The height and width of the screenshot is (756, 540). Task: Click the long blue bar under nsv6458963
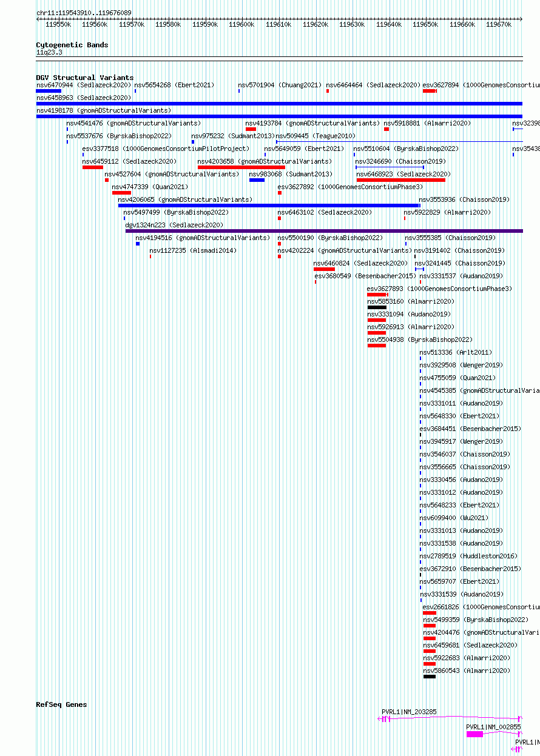pos(279,104)
